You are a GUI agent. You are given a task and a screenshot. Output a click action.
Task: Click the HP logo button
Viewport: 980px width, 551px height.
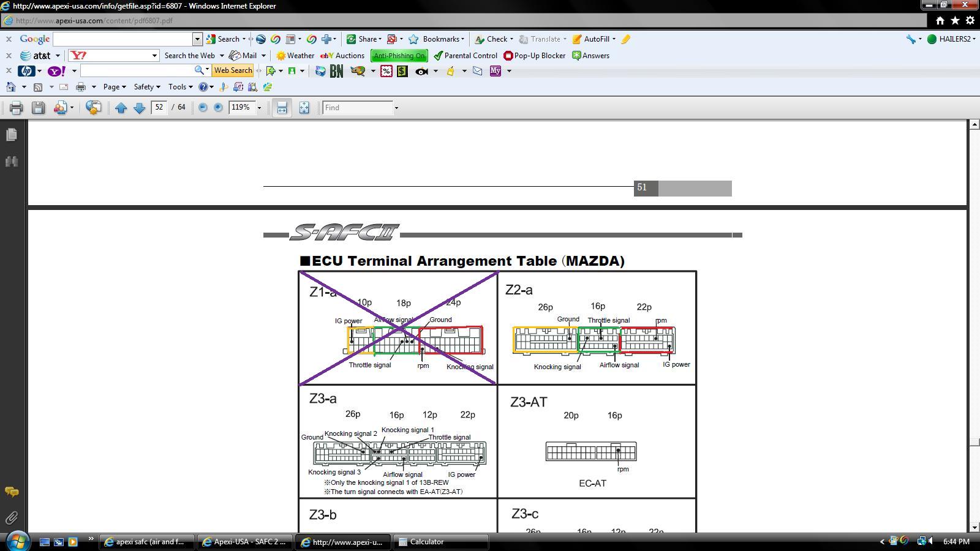26,71
